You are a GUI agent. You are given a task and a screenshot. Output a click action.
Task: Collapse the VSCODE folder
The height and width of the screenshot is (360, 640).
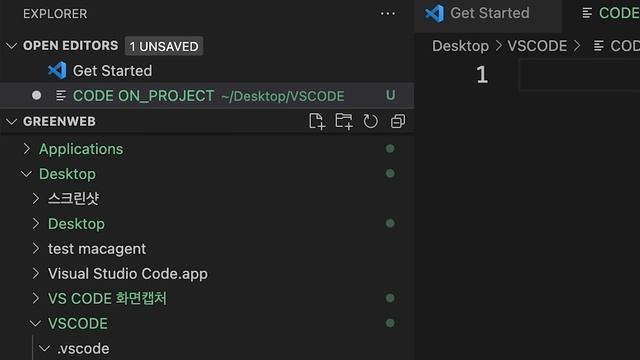point(36,324)
